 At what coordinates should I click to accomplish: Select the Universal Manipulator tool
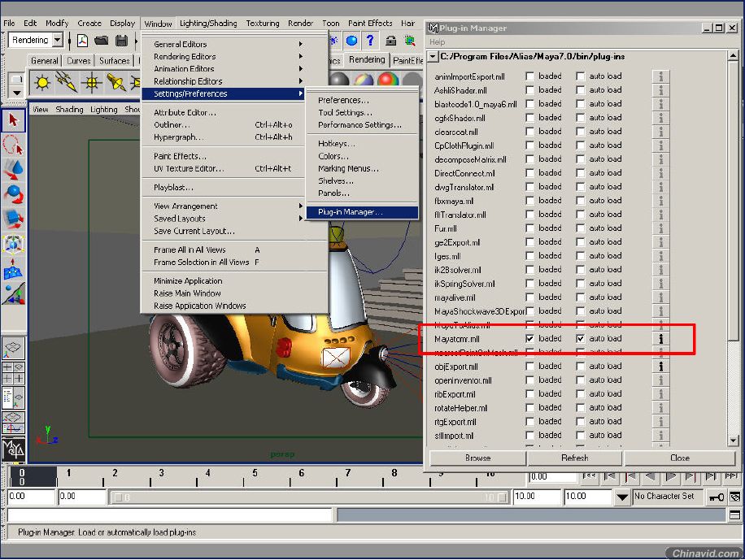13,244
